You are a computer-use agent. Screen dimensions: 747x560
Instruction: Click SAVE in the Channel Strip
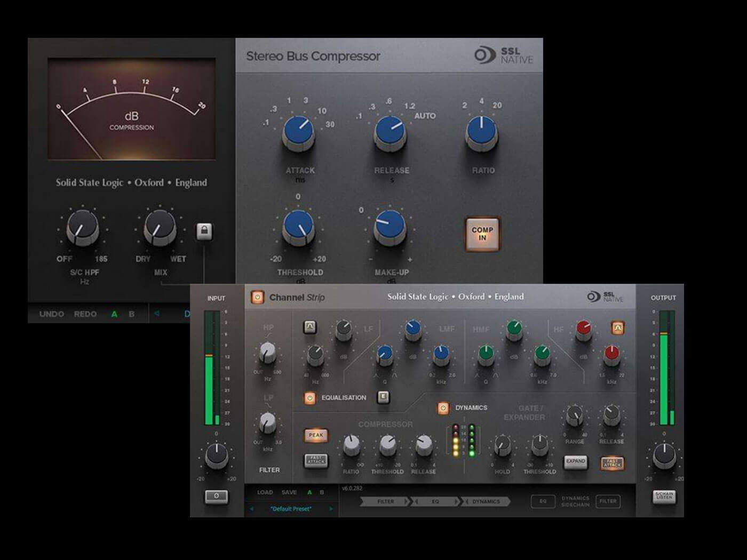[x=289, y=492]
